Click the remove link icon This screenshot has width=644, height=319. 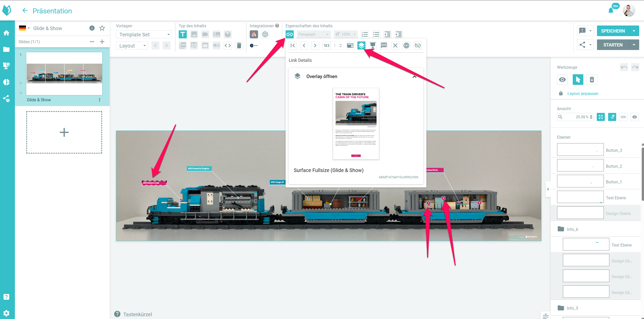coord(418,45)
